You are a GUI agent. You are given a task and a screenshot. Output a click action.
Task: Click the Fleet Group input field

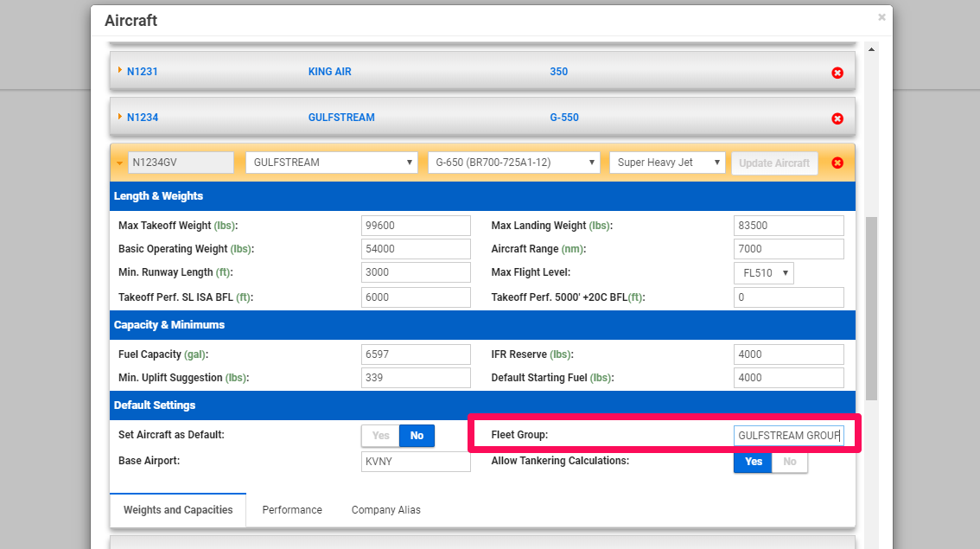coord(789,436)
